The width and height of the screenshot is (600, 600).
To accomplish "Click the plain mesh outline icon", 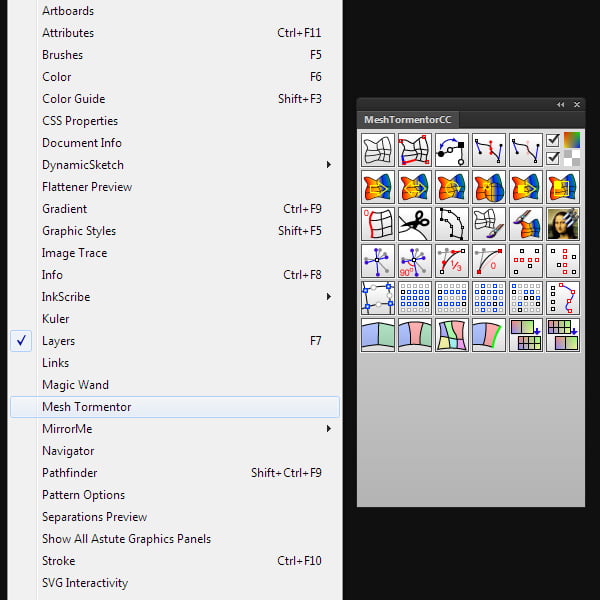I will point(378,150).
